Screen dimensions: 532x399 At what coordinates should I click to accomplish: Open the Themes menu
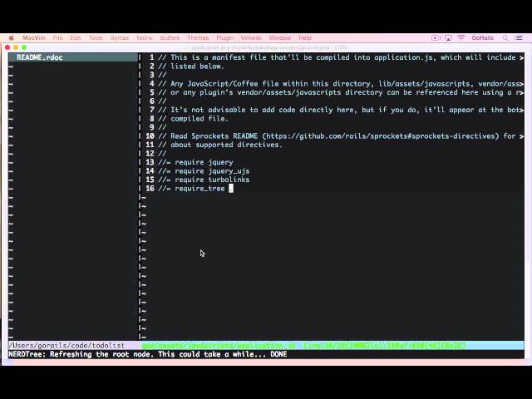(x=198, y=37)
